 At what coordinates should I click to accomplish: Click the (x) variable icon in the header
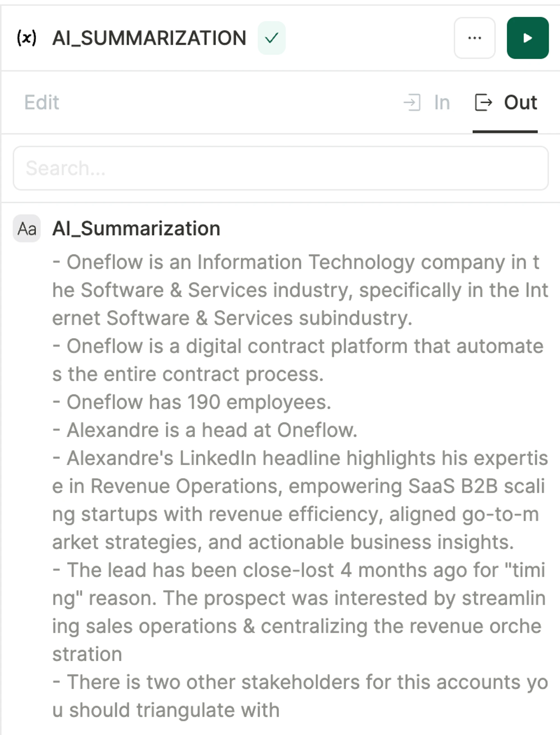pyautogui.click(x=27, y=38)
